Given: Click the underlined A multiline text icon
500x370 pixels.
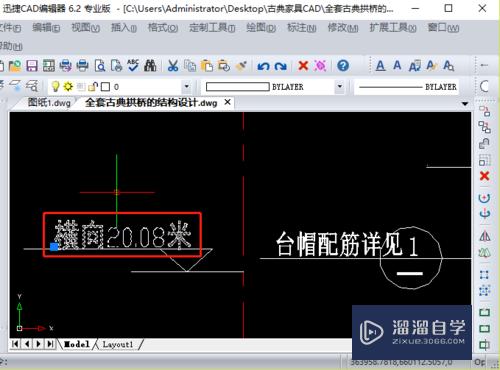Looking at the screenshot, I should pyautogui.click(x=380, y=66).
